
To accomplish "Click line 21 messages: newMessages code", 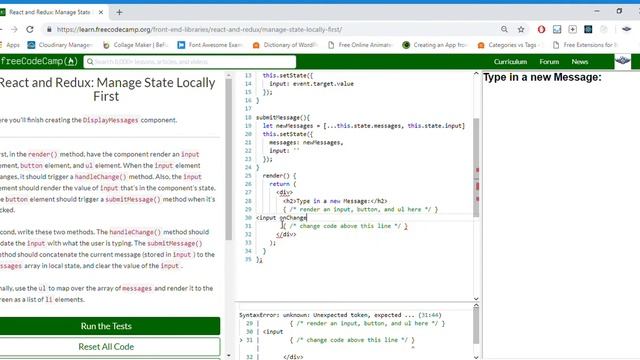I will [x=306, y=142].
